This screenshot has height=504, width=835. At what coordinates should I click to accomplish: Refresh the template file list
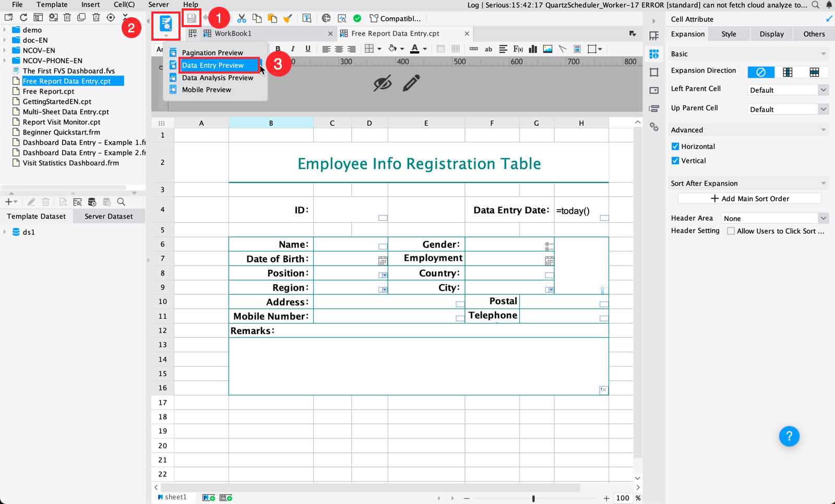point(23,17)
